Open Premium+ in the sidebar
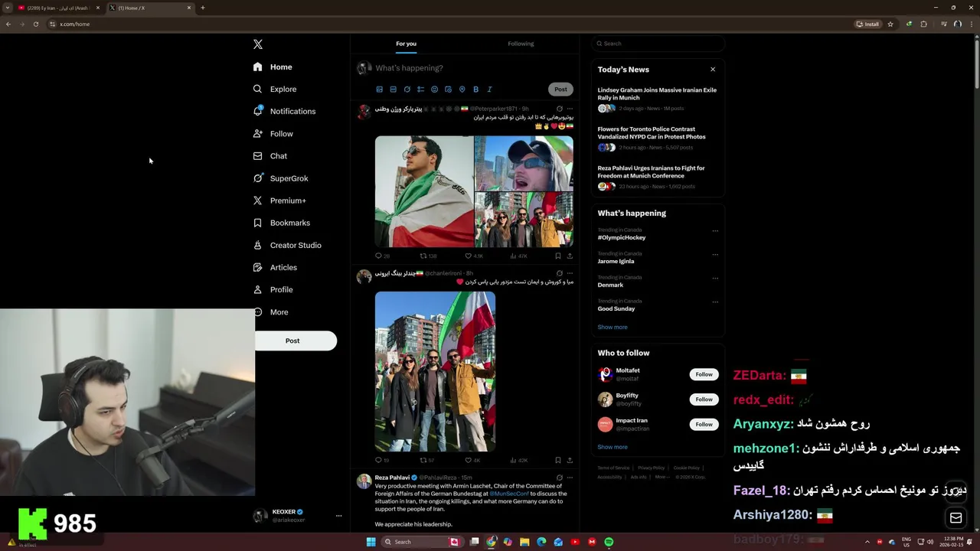This screenshot has height=551, width=980. tap(279, 201)
